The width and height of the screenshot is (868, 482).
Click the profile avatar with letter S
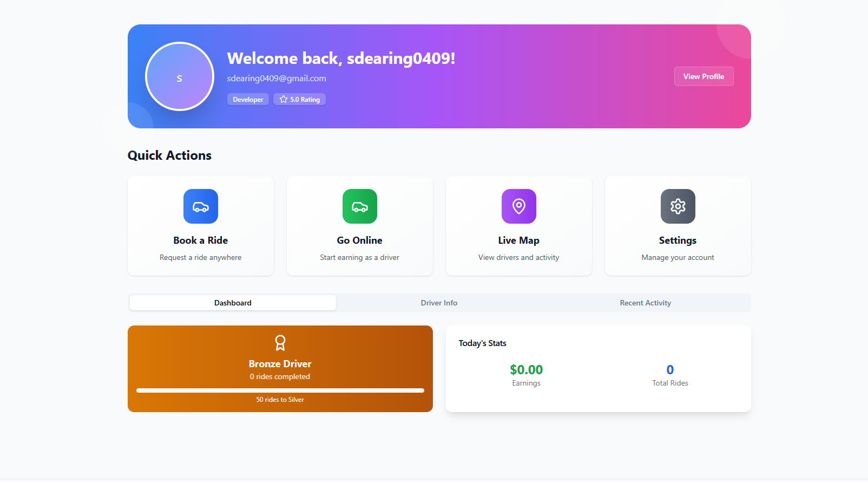point(180,76)
